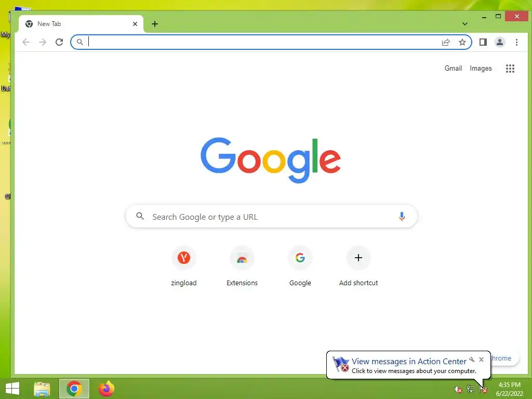Close the Action Center notification balloon
The width and height of the screenshot is (532, 399).
[x=481, y=360]
